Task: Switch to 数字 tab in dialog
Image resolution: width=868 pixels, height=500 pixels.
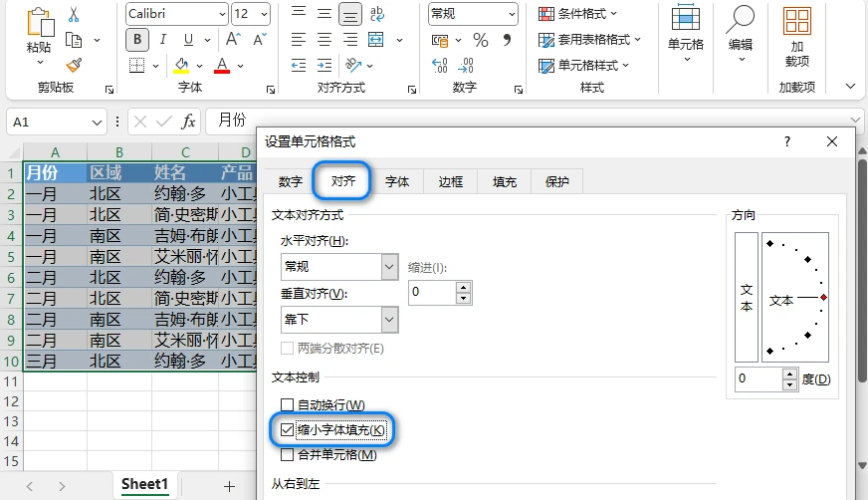Action: (x=290, y=181)
